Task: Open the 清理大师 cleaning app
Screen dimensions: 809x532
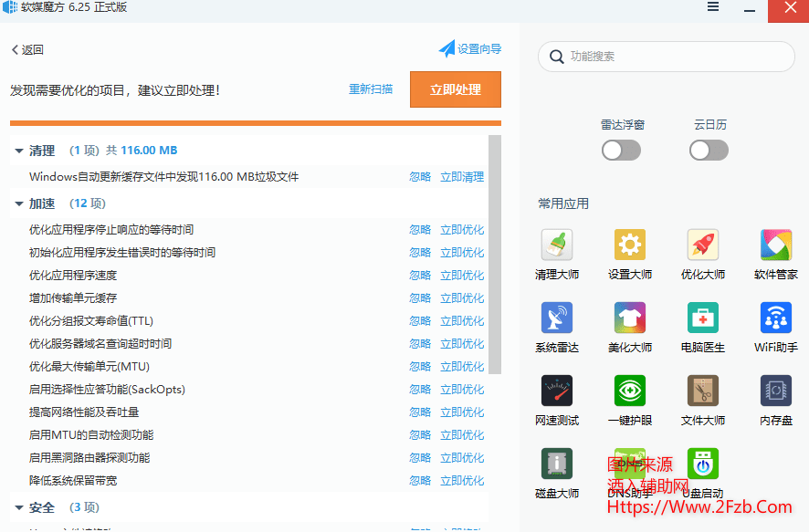Action: 557,245
